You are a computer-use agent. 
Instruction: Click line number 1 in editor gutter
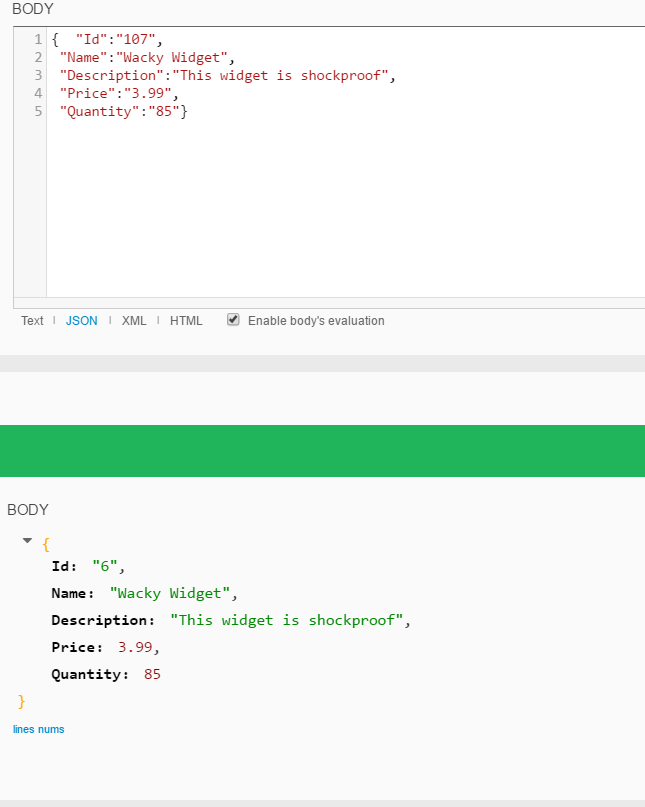pos(38,40)
